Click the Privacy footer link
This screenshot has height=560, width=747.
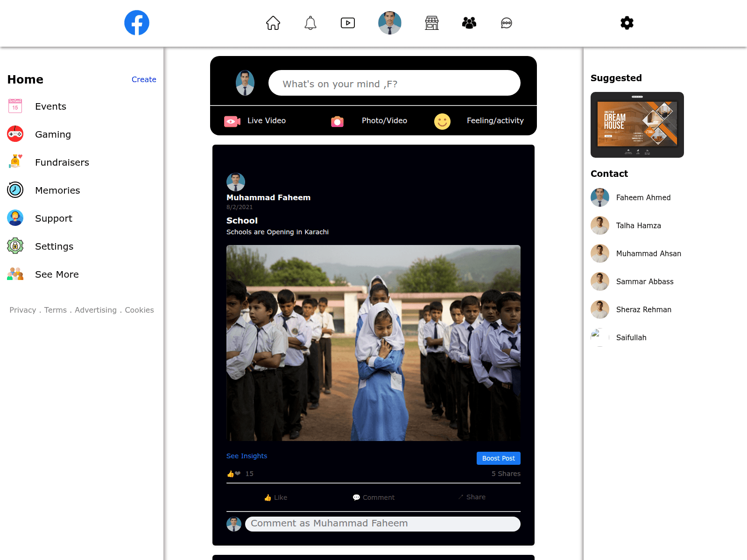tap(23, 310)
